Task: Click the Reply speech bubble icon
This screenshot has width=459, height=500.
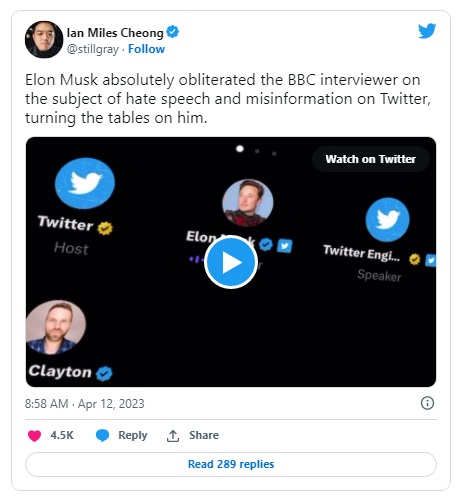Action: (x=102, y=435)
